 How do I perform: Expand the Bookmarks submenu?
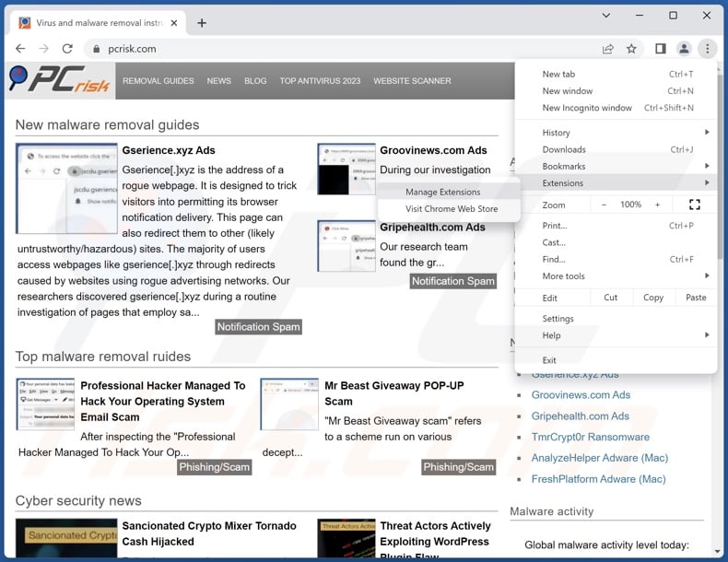564,166
